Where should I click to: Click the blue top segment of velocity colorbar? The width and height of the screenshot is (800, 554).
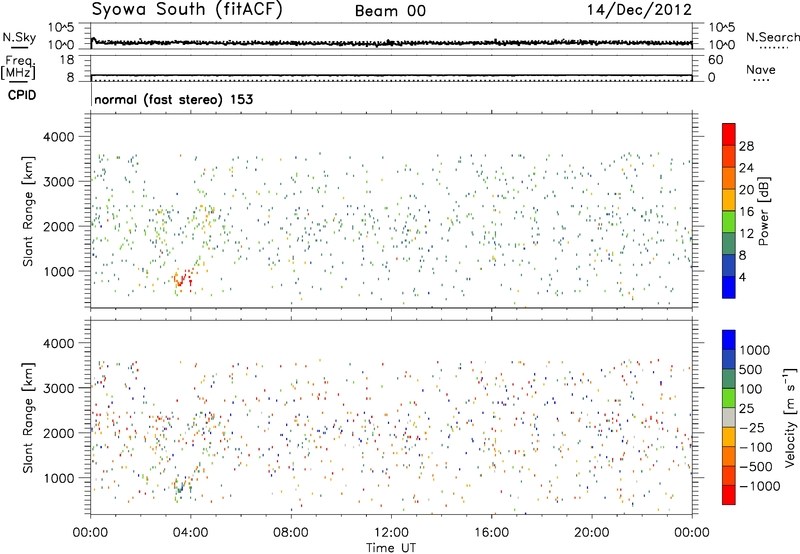[729, 340]
